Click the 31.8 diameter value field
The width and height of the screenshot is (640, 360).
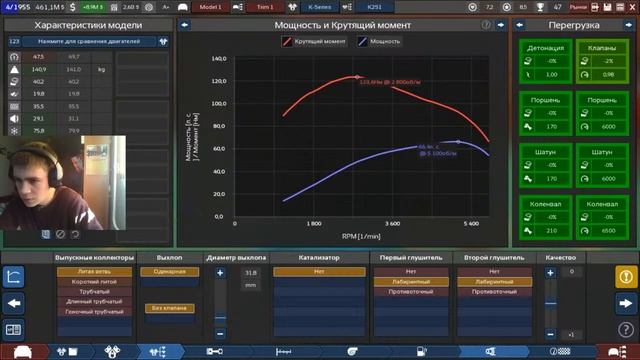pos(251,273)
